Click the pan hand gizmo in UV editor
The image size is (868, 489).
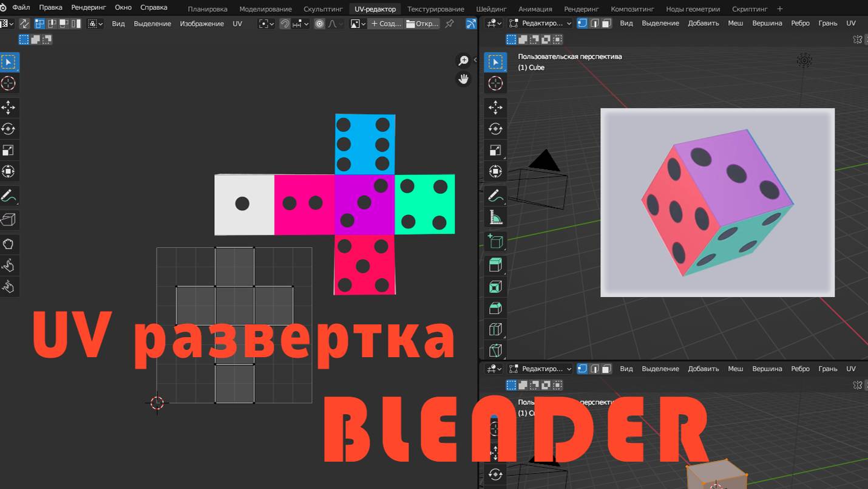pos(463,79)
